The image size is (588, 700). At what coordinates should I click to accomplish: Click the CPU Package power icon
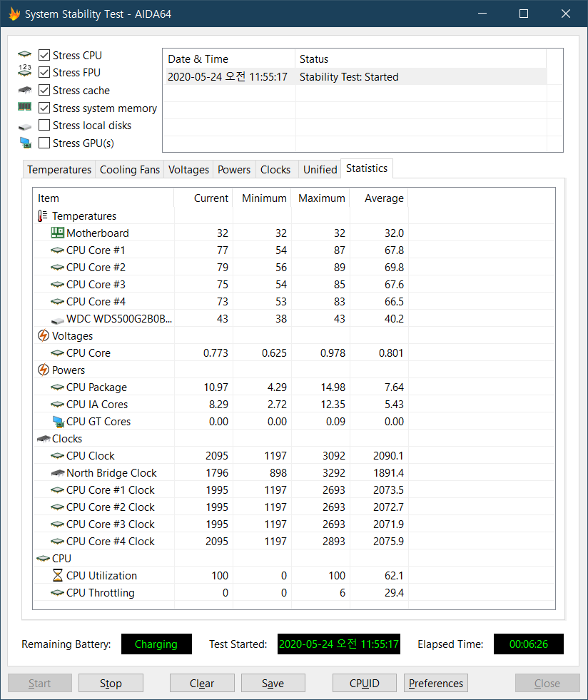coord(57,387)
